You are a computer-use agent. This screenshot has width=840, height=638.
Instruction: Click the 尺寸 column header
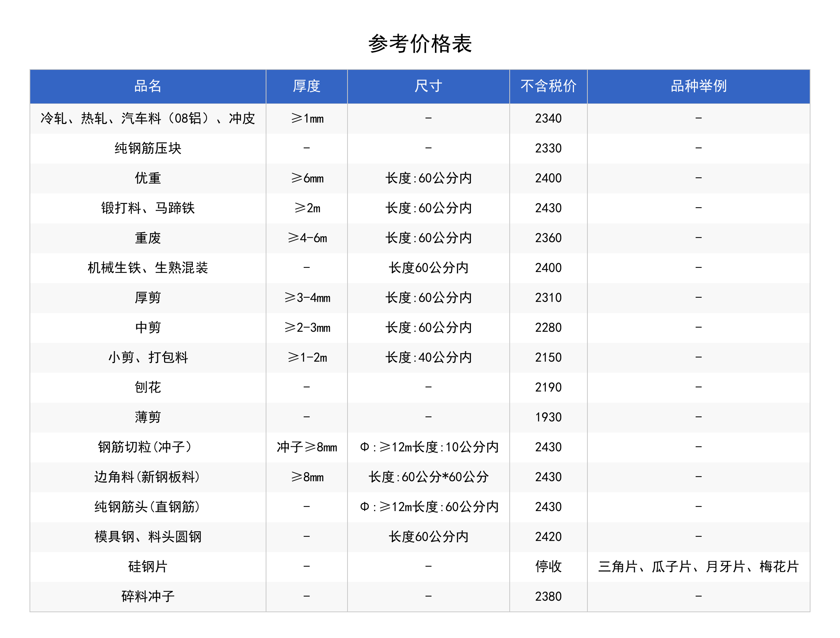tap(428, 86)
